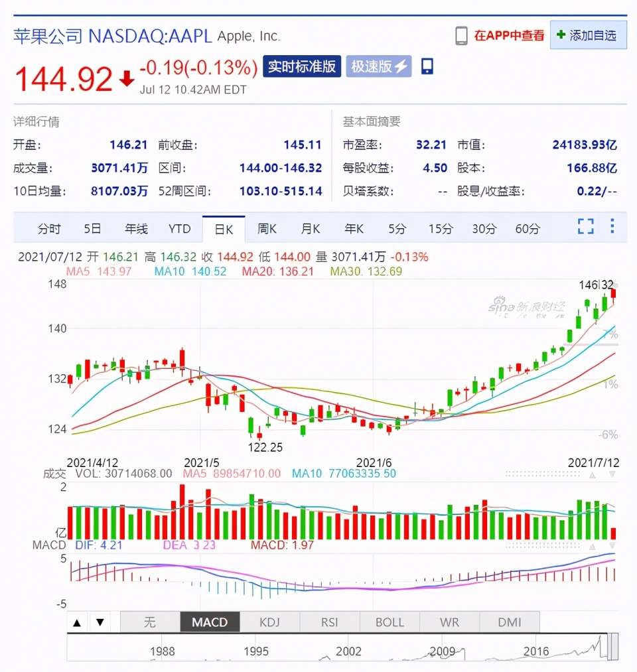Click the 市值 value 24183.93亿
This screenshot has height=672, width=637.
(585, 145)
